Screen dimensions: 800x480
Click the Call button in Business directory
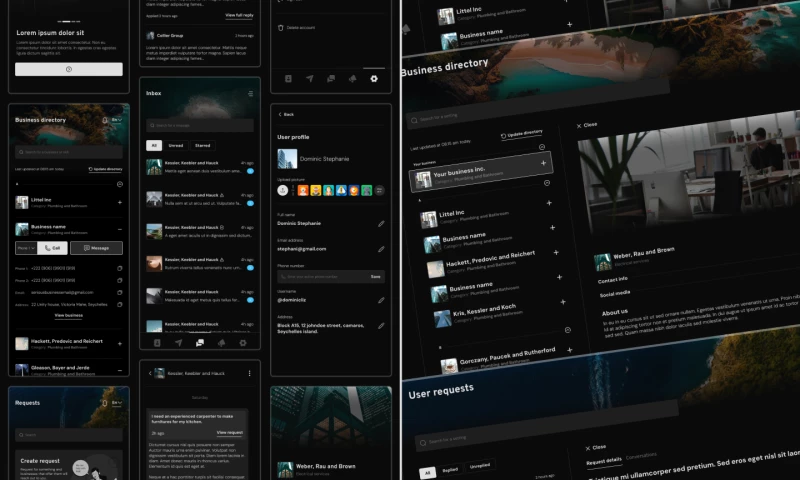point(52,248)
